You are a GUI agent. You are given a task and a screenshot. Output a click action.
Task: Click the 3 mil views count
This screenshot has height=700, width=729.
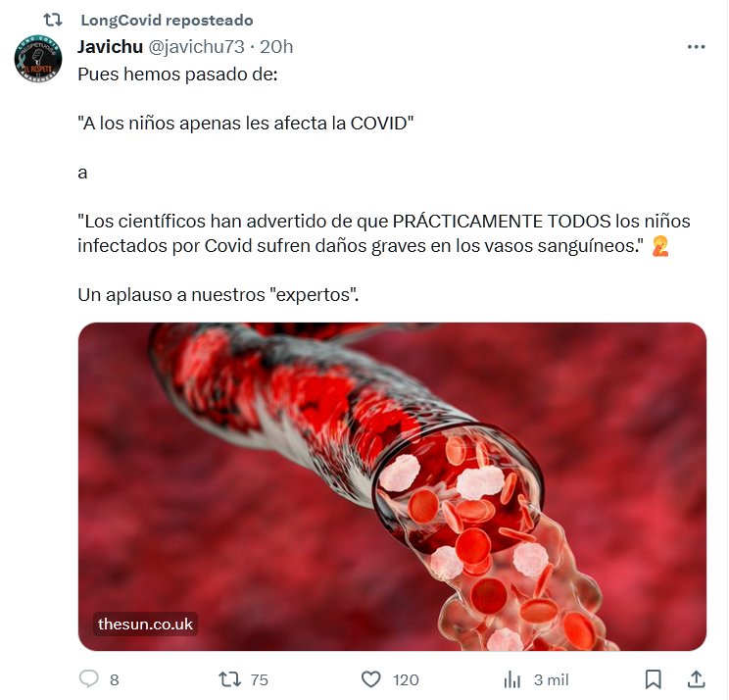(x=552, y=680)
